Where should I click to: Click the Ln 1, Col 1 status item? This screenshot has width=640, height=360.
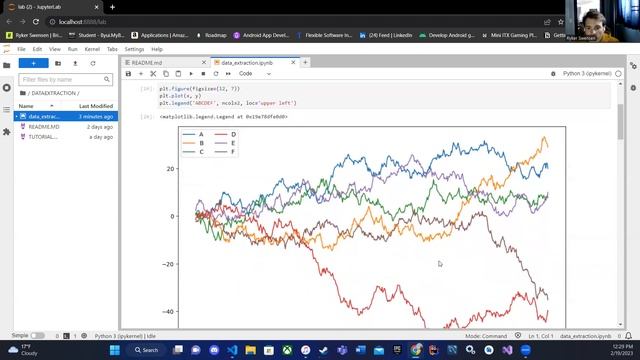(541, 336)
